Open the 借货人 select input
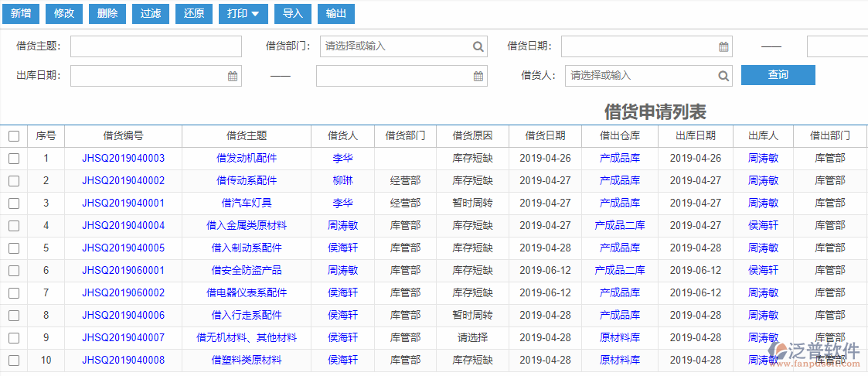Viewport: 868px width, 376px height. click(648, 76)
